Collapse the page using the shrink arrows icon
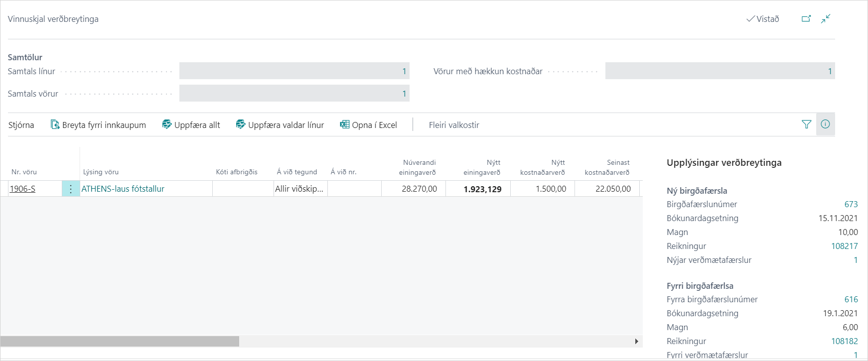The height and width of the screenshot is (361, 868). tap(826, 19)
